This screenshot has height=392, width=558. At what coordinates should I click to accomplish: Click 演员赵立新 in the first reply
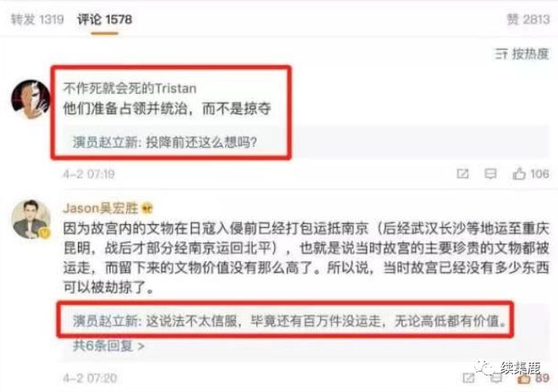[105, 142]
